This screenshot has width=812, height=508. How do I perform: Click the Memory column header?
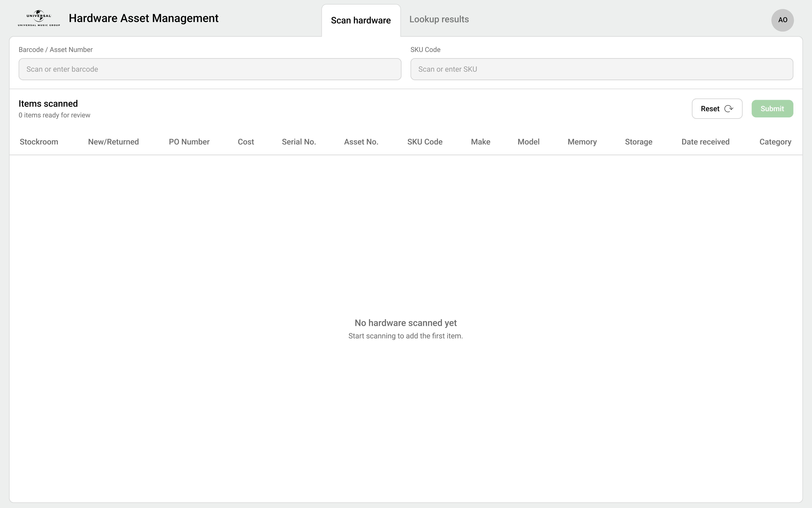pos(582,142)
